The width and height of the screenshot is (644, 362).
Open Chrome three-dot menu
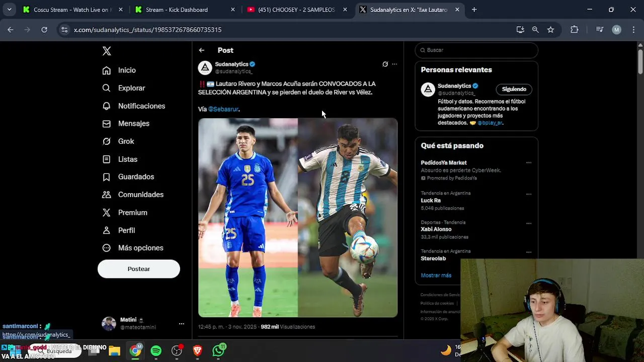[633, 30]
